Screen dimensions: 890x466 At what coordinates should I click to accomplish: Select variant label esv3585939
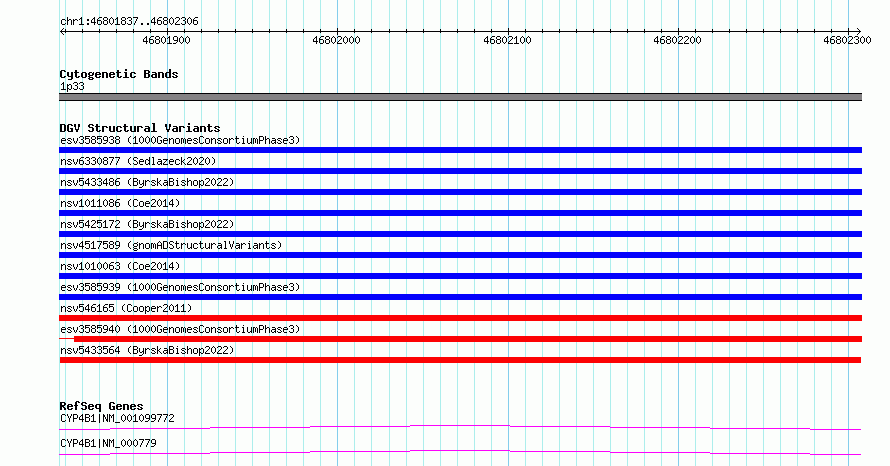click(x=180, y=287)
